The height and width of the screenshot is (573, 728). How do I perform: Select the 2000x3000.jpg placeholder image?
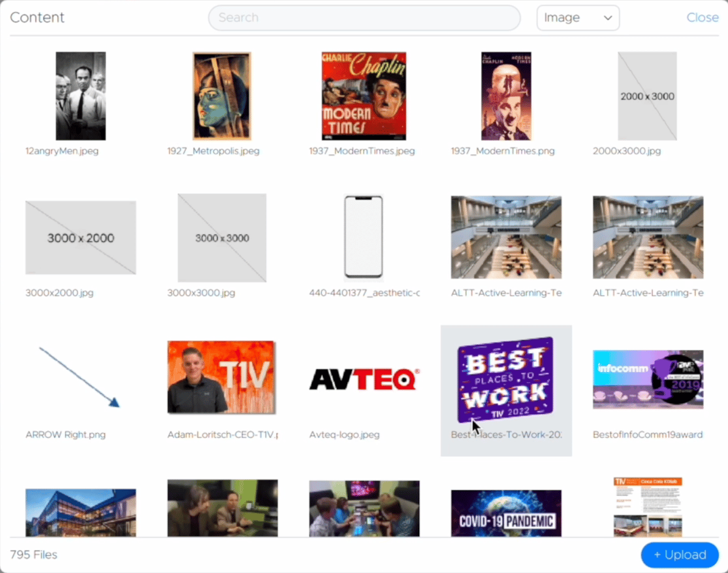[x=648, y=96]
